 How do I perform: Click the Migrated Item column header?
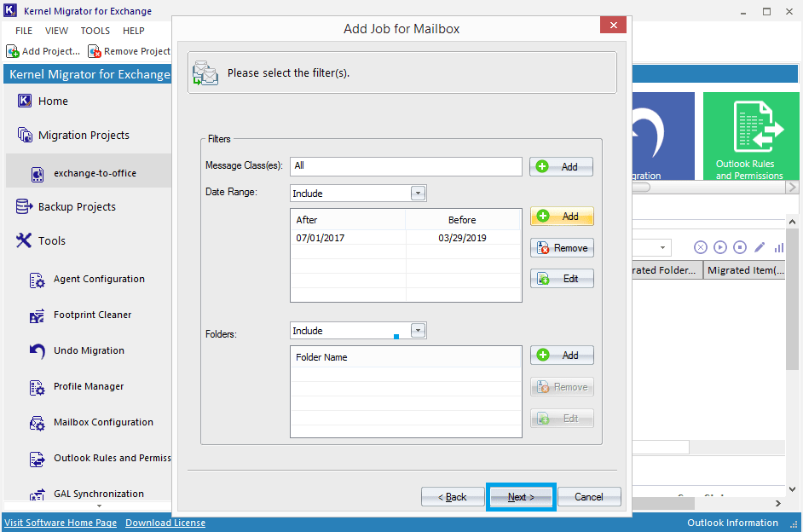click(745, 270)
